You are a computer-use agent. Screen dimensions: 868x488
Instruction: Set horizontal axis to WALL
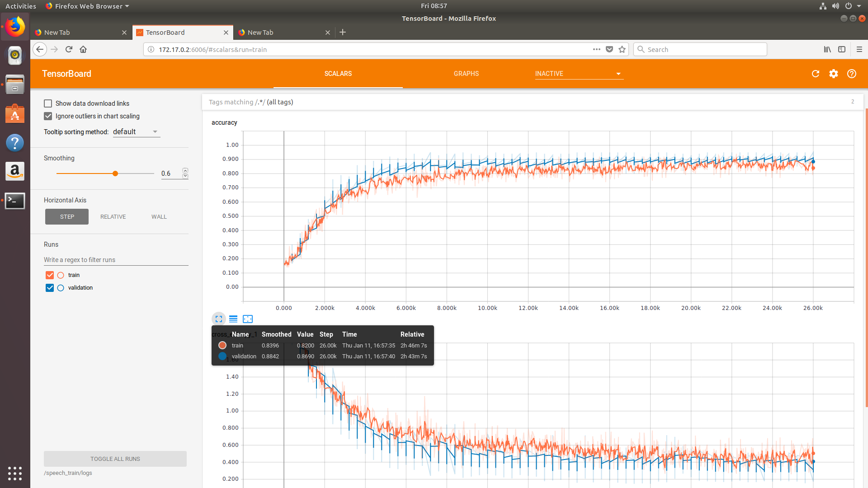[159, 217]
